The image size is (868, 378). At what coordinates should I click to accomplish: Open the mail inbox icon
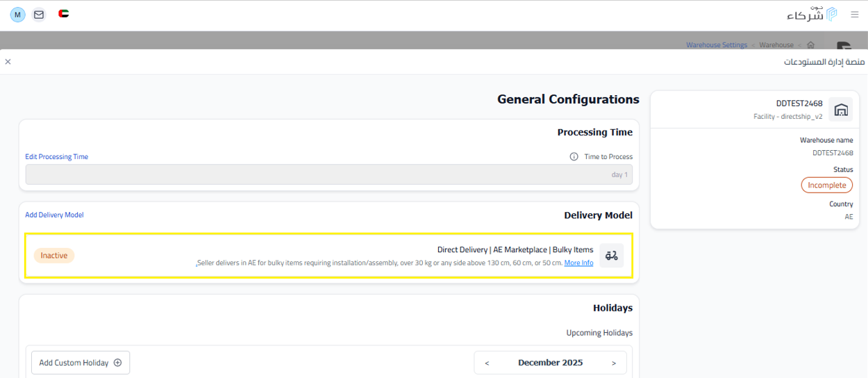click(39, 14)
